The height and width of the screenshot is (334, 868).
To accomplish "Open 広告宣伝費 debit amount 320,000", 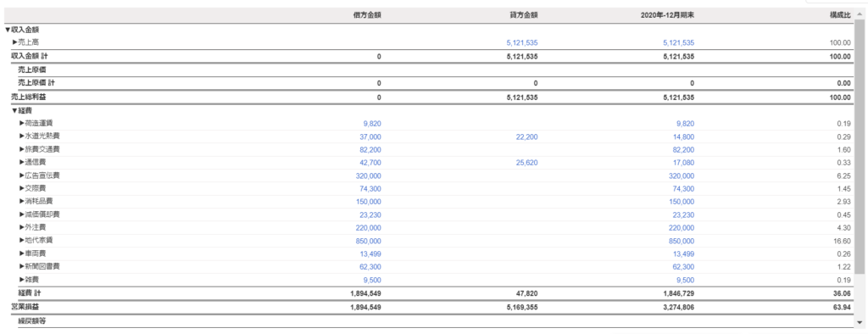I will pyautogui.click(x=368, y=175).
